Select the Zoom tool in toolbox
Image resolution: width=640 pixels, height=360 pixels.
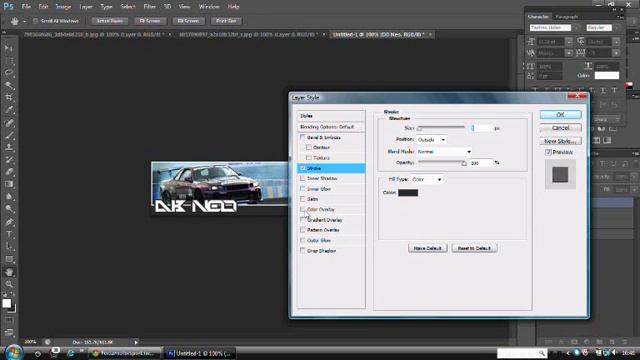point(9,284)
